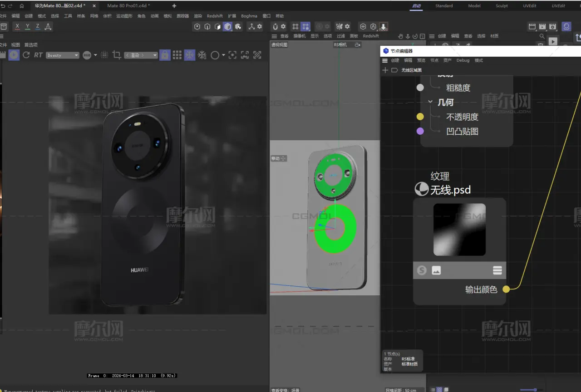Click the plus icon above the node canvas
This screenshot has height=392, width=581.
(x=385, y=70)
